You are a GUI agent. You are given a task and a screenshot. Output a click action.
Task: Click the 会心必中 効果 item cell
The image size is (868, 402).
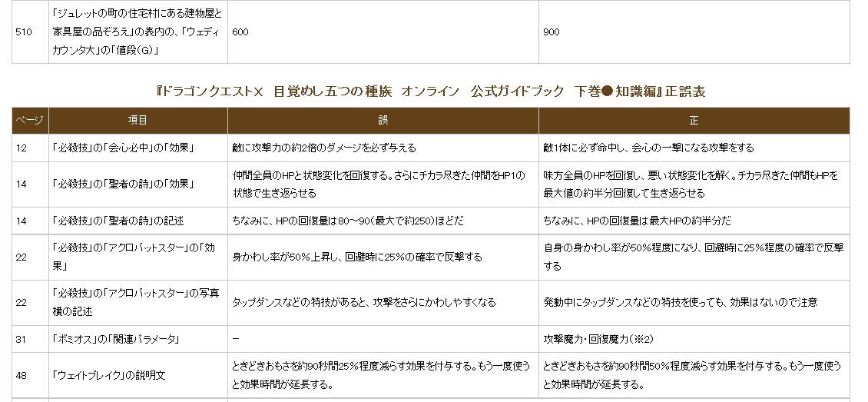click(137, 148)
